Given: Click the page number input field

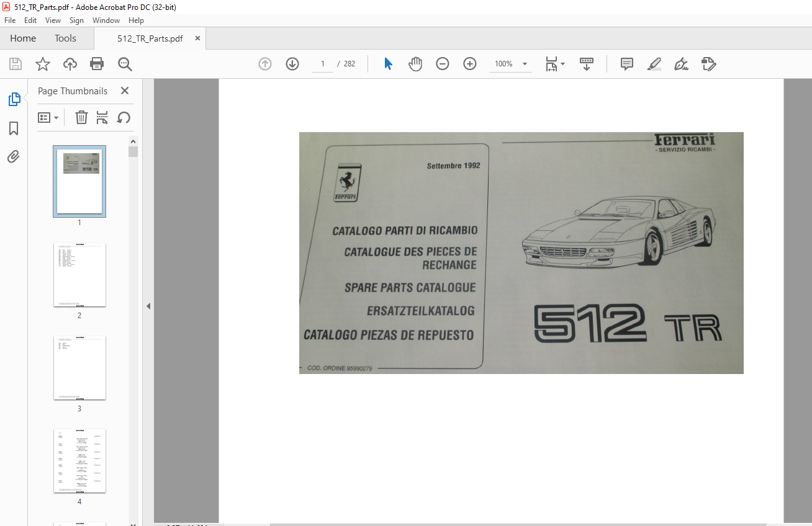Looking at the screenshot, I should (323, 64).
